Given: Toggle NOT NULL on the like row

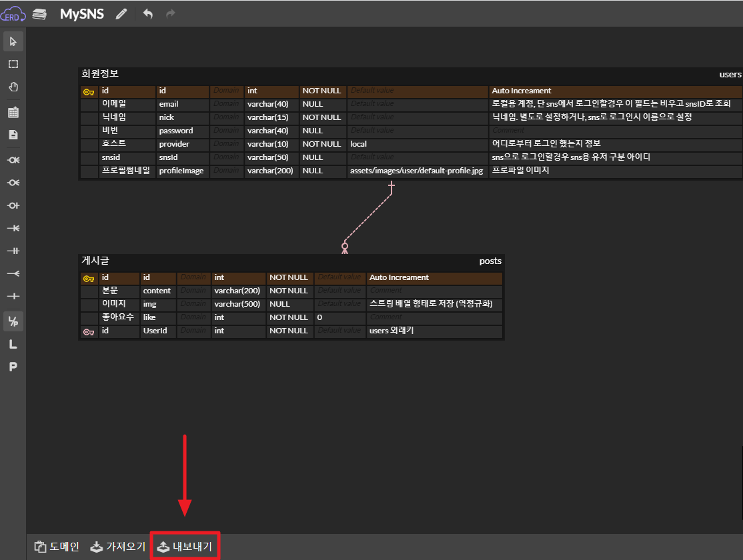Looking at the screenshot, I should pyautogui.click(x=289, y=317).
